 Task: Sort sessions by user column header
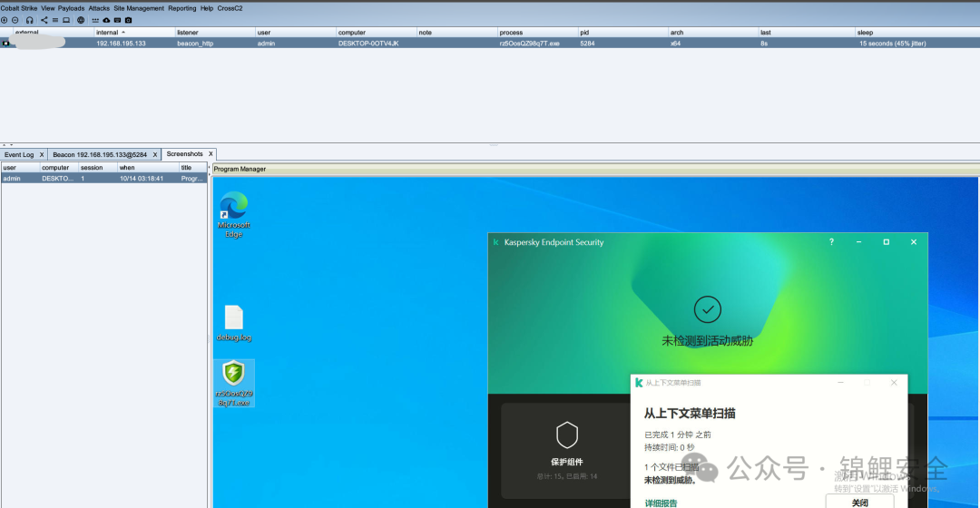pos(296,33)
